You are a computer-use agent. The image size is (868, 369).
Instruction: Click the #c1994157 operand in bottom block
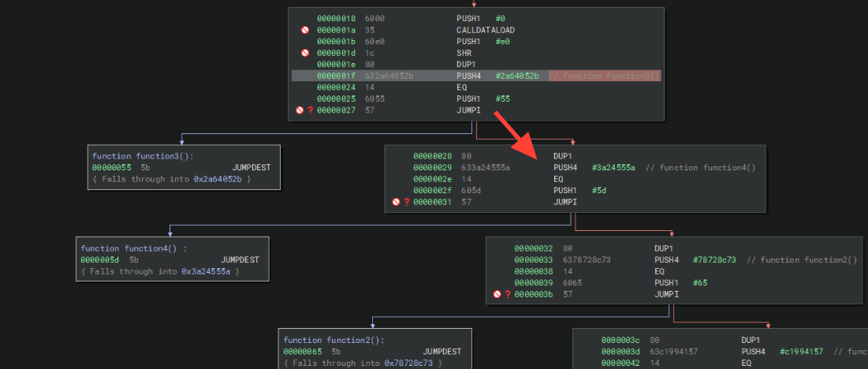(802, 351)
